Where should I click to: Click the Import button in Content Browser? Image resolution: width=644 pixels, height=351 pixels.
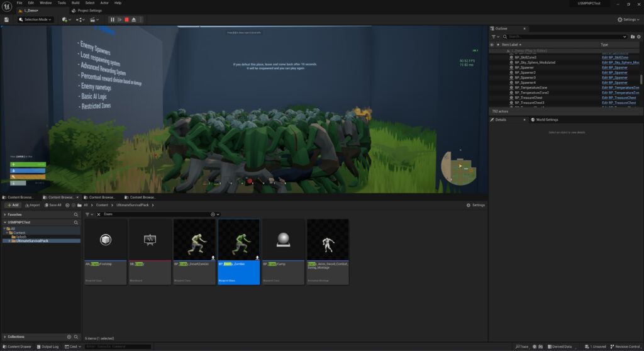32,205
